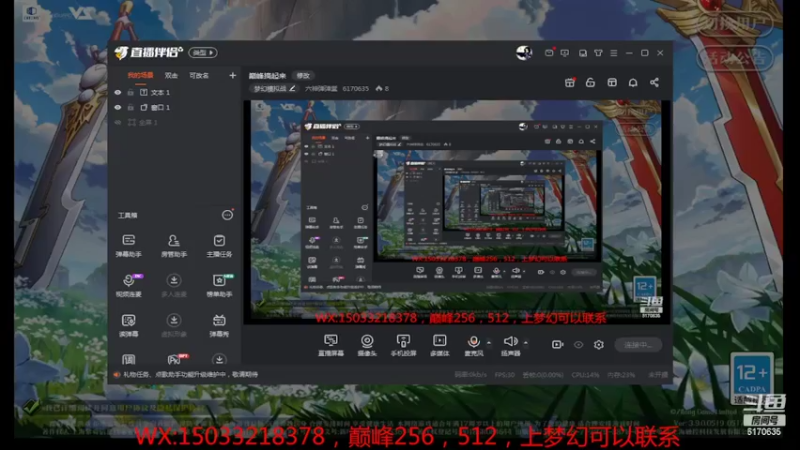
Task: Add 手机投屏 phone cast source
Action: click(403, 345)
